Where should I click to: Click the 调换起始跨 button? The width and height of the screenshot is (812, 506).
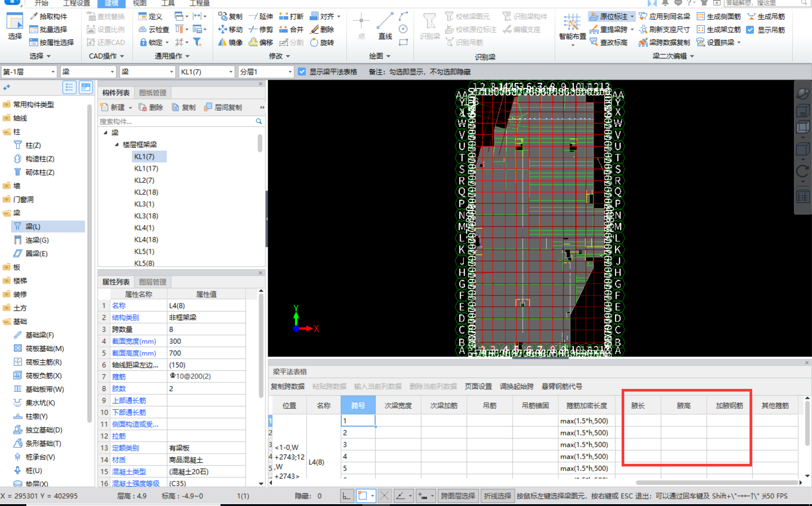(516, 386)
